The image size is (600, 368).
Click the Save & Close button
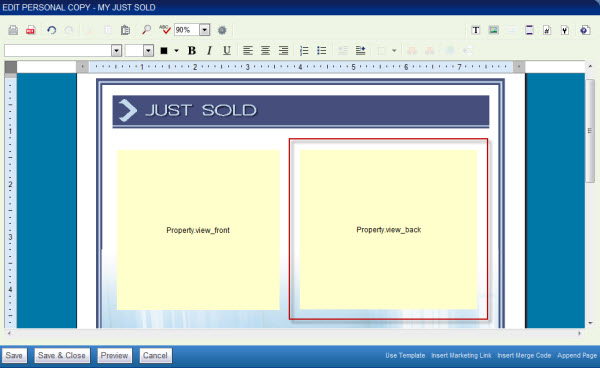coord(62,355)
